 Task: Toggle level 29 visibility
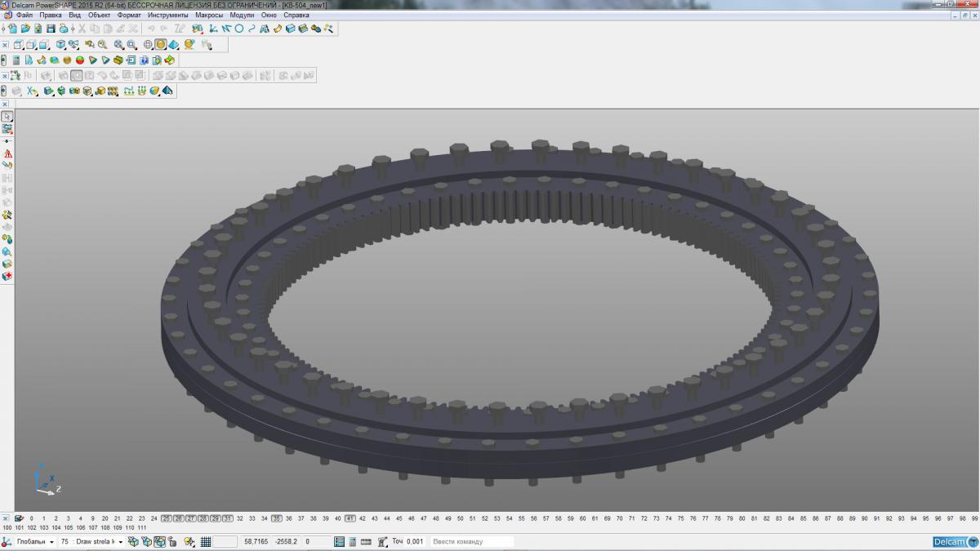(215, 518)
